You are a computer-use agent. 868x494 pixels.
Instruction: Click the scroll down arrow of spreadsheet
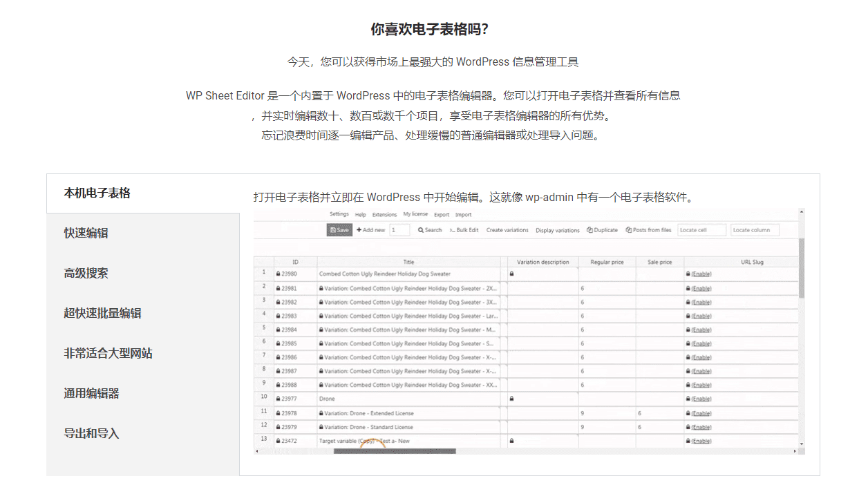[802, 444]
